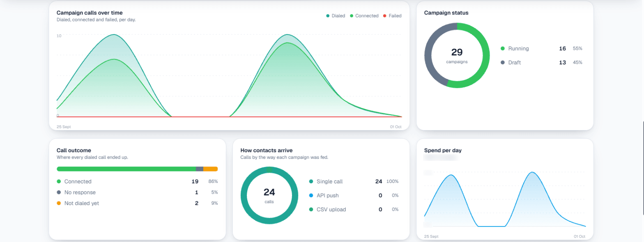Click gray No response segment of bar

tap(200, 169)
